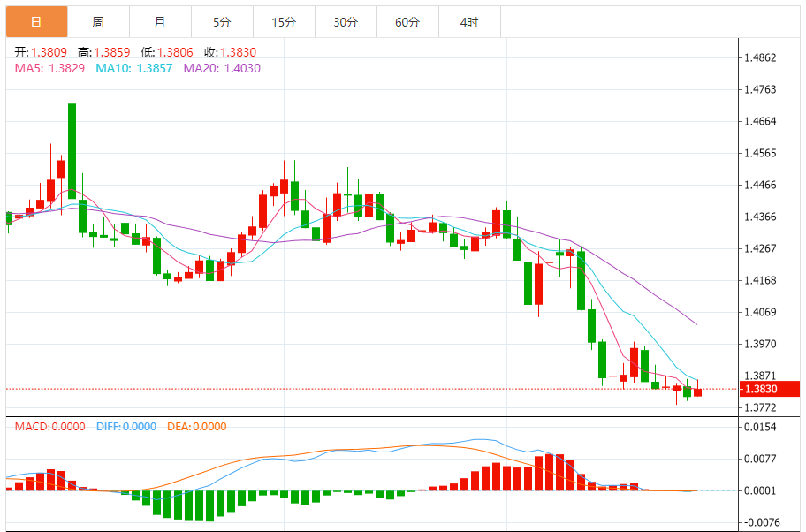Select the 日 daily chart tab

[36, 22]
